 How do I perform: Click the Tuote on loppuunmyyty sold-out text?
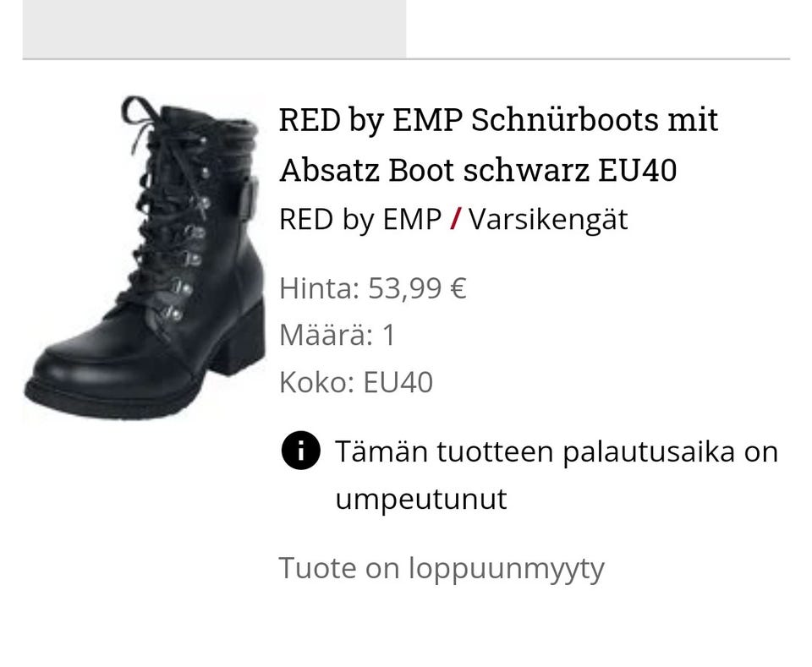tap(442, 569)
